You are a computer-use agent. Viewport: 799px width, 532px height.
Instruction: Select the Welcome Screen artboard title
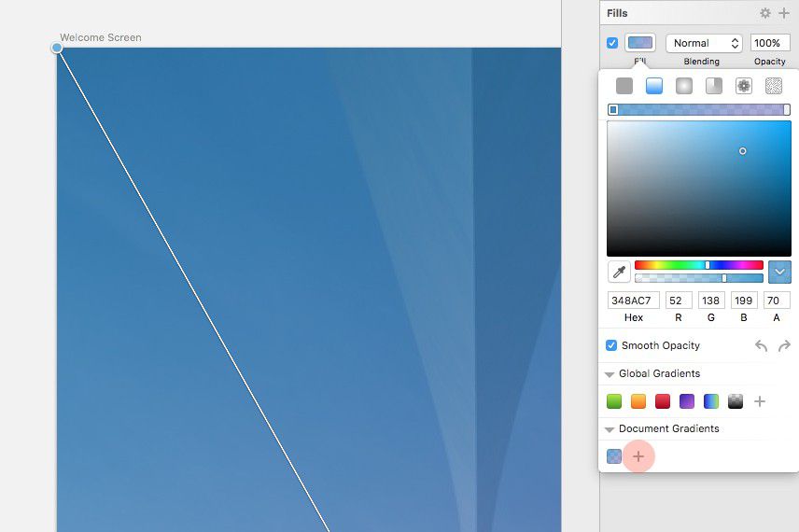coord(101,37)
